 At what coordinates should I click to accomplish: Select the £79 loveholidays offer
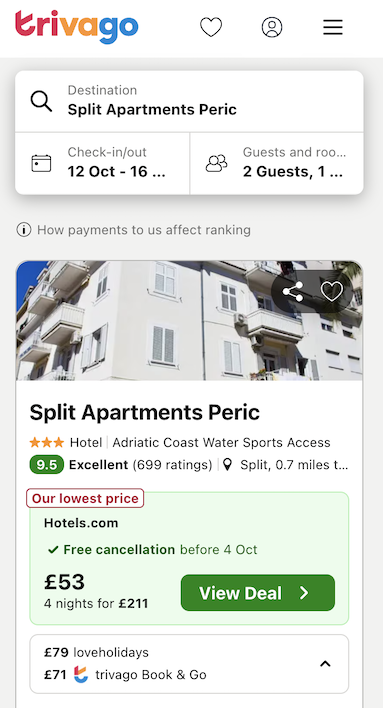96,652
